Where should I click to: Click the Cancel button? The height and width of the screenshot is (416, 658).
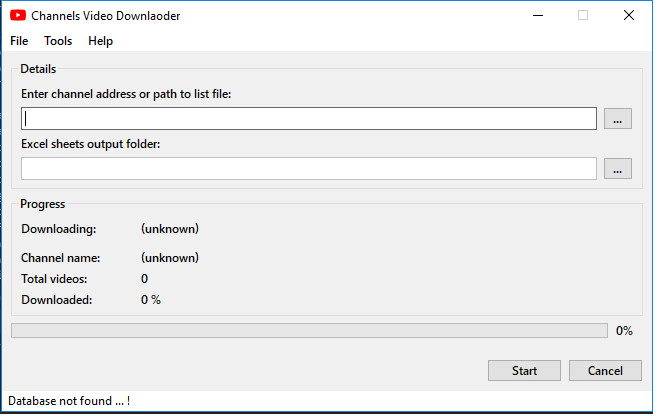click(x=605, y=370)
